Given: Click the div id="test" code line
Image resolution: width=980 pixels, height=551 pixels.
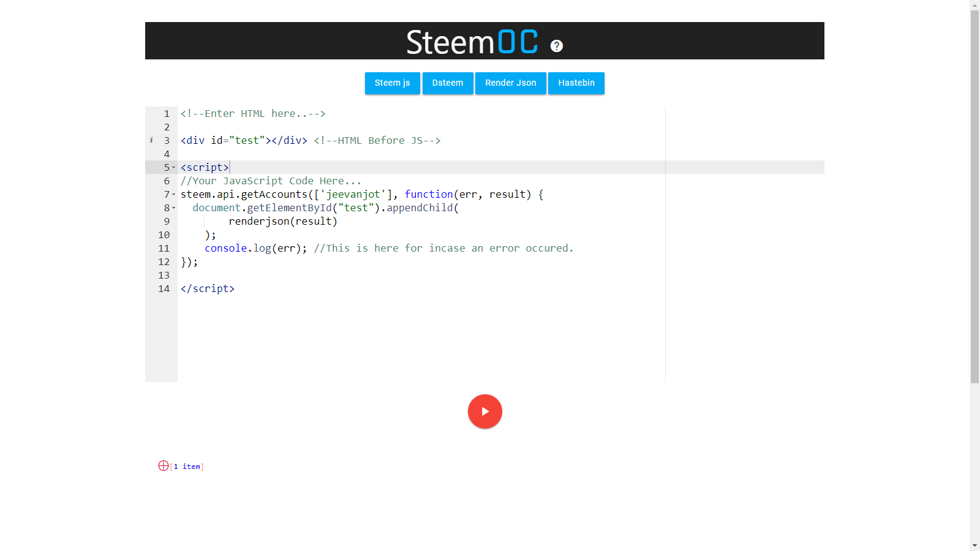Looking at the screenshot, I should coord(244,140).
